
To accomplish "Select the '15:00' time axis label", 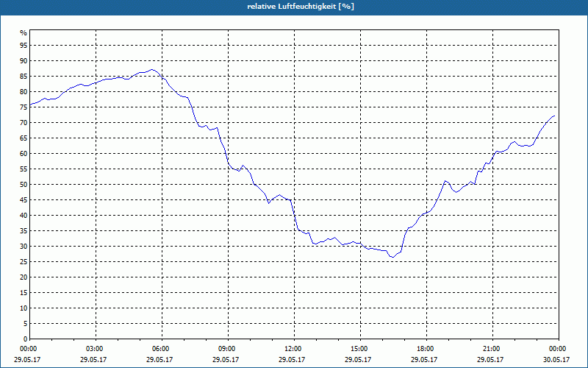I will pos(359,349).
